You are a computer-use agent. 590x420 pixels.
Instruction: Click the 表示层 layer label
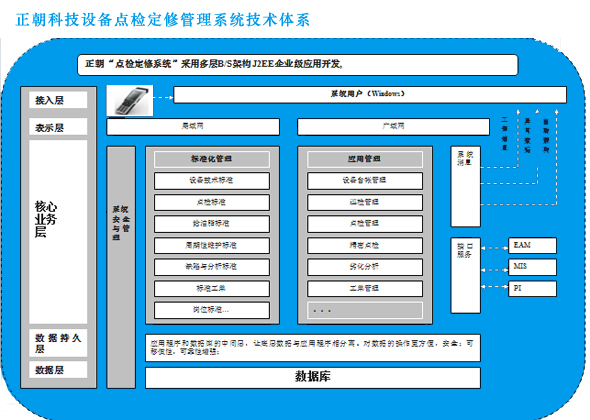pyautogui.click(x=58, y=127)
